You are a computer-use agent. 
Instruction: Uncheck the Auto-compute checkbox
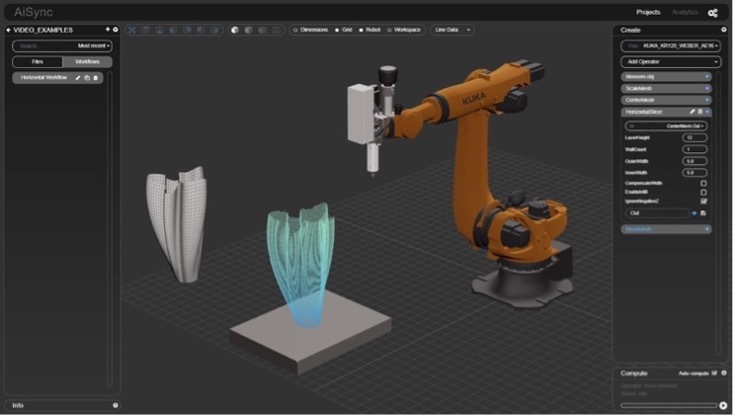[713, 374]
